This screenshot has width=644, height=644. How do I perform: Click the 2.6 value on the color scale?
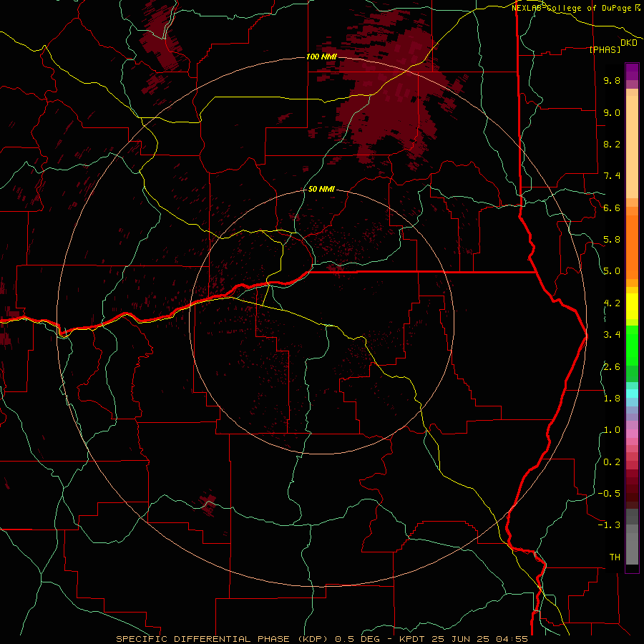pyautogui.click(x=612, y=367)
